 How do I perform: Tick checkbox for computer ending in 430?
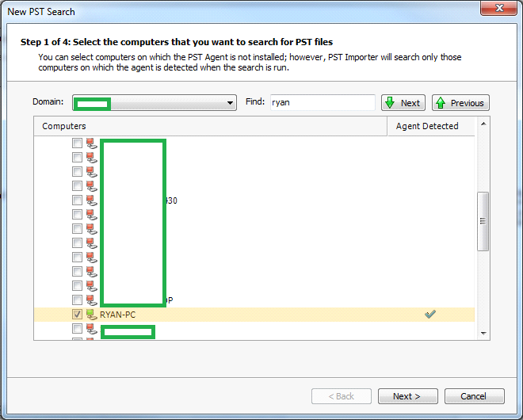77,200
